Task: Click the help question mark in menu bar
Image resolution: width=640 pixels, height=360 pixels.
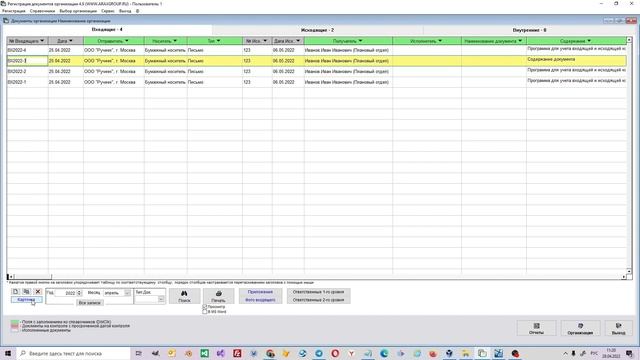Action: 138,11
